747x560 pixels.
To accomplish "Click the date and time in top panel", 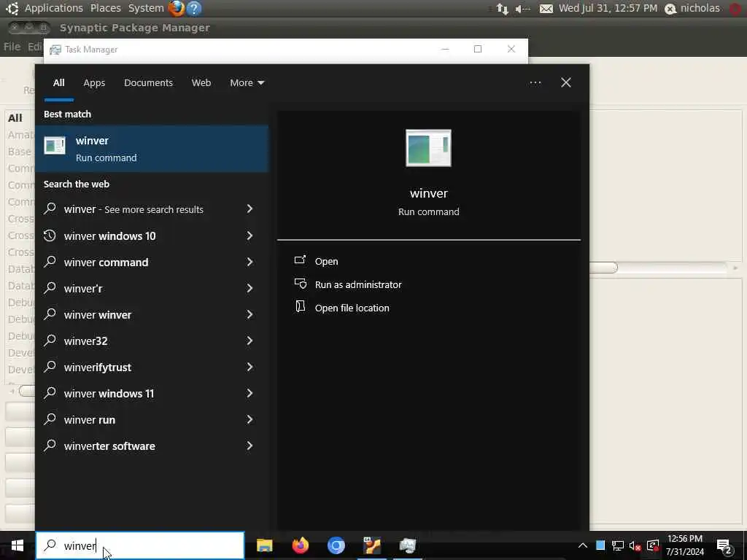I will 608,8.
